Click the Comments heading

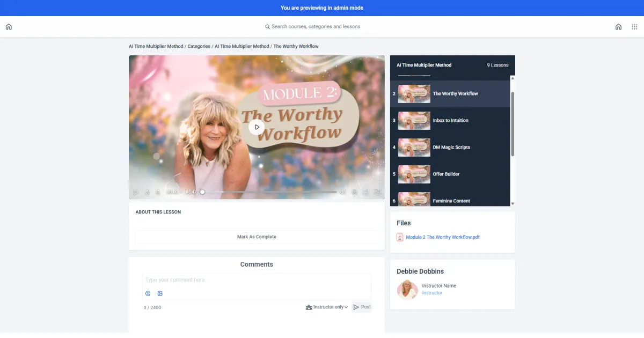coord(257,264)
